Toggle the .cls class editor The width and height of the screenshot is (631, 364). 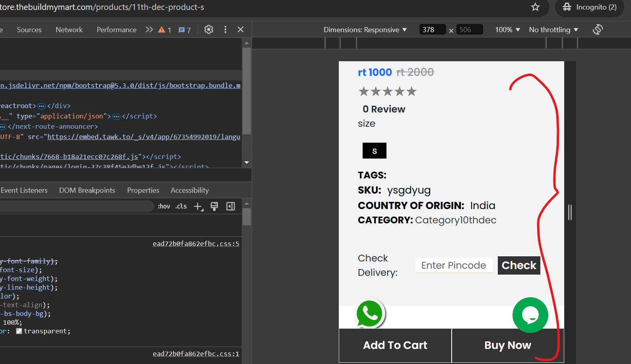tap(181, 206)
